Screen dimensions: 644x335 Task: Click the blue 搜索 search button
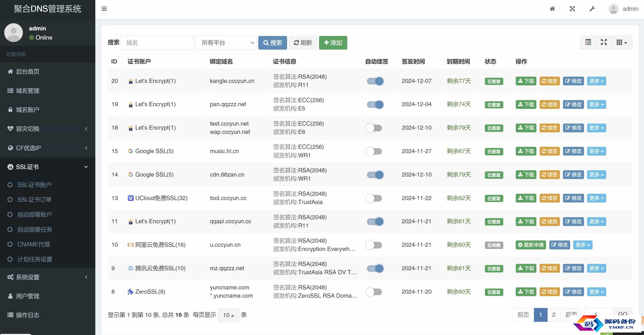(x=272, y=43)
